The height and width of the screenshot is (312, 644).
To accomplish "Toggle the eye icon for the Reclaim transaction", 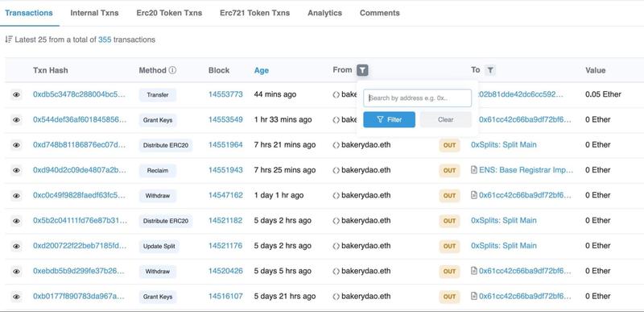I will pyautogui.click(x=16, y=170).
